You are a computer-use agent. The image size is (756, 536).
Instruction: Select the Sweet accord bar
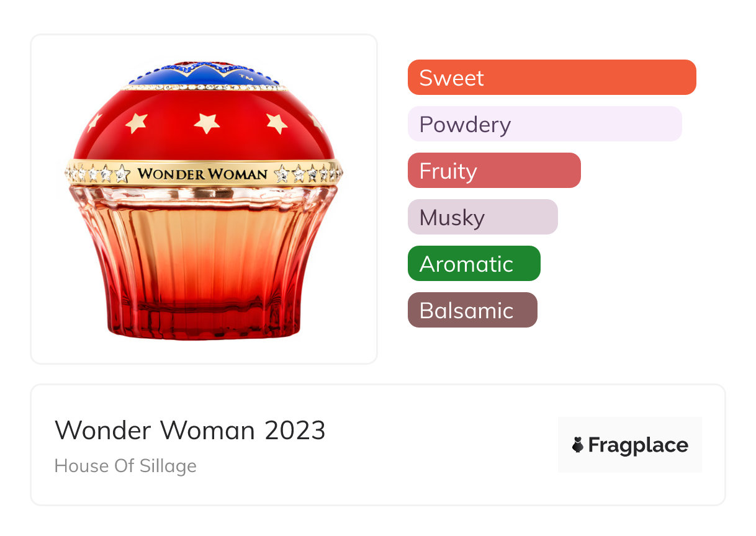552,78
